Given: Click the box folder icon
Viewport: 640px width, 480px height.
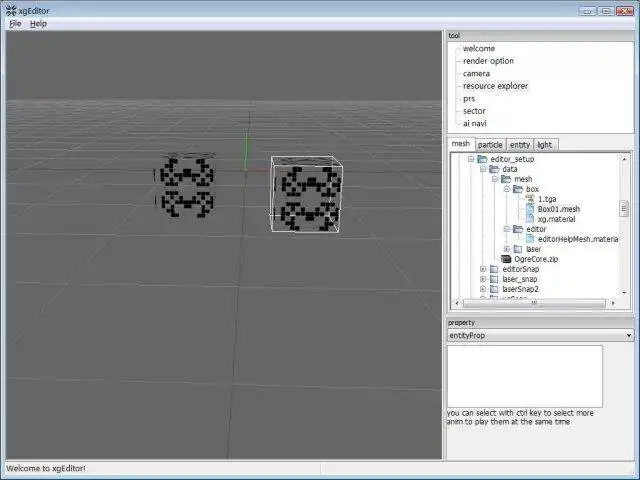Looking at the screenshot, I should [518, 189].
